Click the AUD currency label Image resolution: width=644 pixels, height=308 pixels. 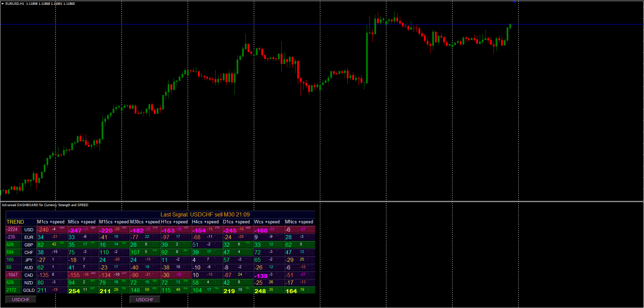coord(29,268)
